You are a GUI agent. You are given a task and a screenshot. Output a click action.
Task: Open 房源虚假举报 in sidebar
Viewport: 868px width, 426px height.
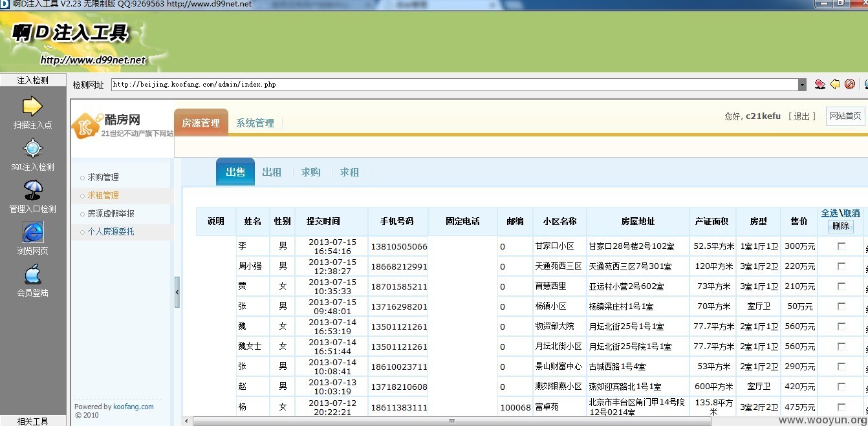111,213
